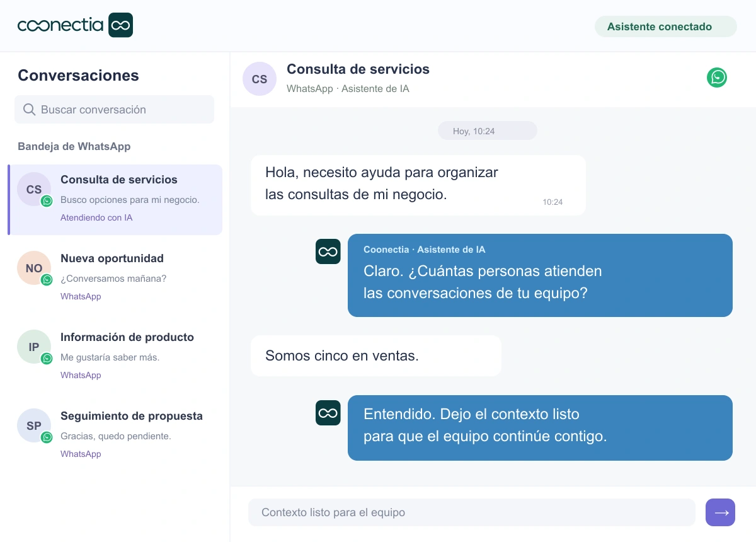Click the IP avatar circle
Screen dimensions: 756x542
(34, 347)
